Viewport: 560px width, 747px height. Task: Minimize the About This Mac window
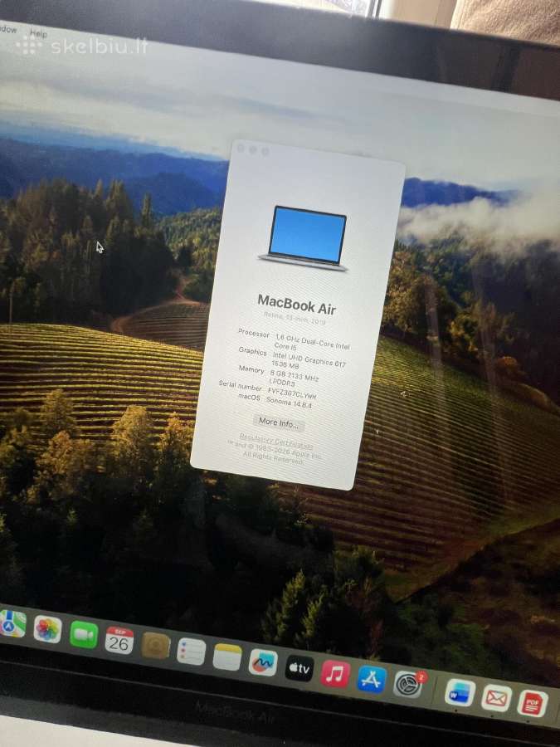pyautogui.click(x=253, y=150)
